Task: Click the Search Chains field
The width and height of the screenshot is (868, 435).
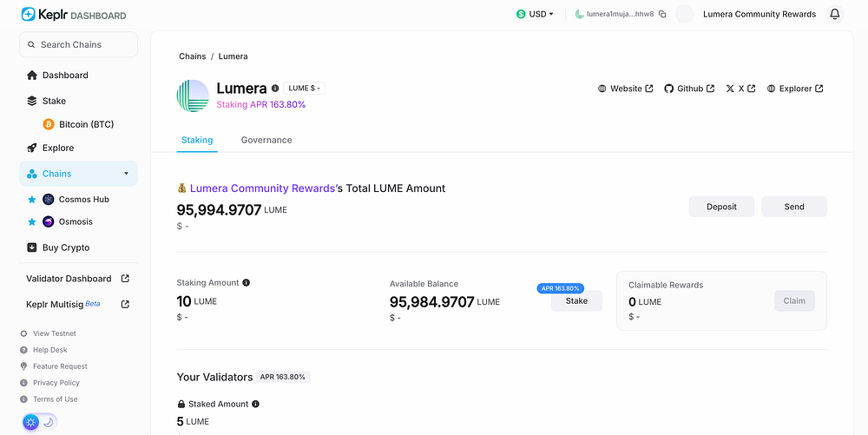Action: [79, 44]
